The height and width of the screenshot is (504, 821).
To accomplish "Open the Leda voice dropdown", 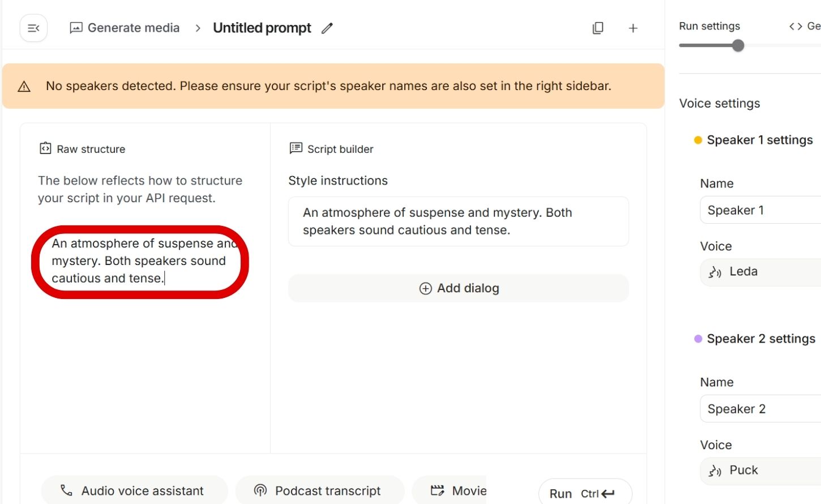I will tap(759, 272).
